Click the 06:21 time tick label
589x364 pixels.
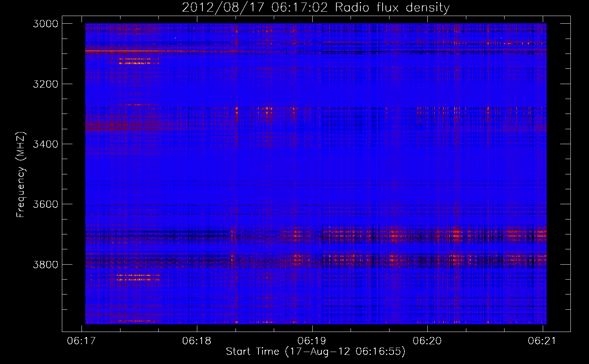coord(542,341)
